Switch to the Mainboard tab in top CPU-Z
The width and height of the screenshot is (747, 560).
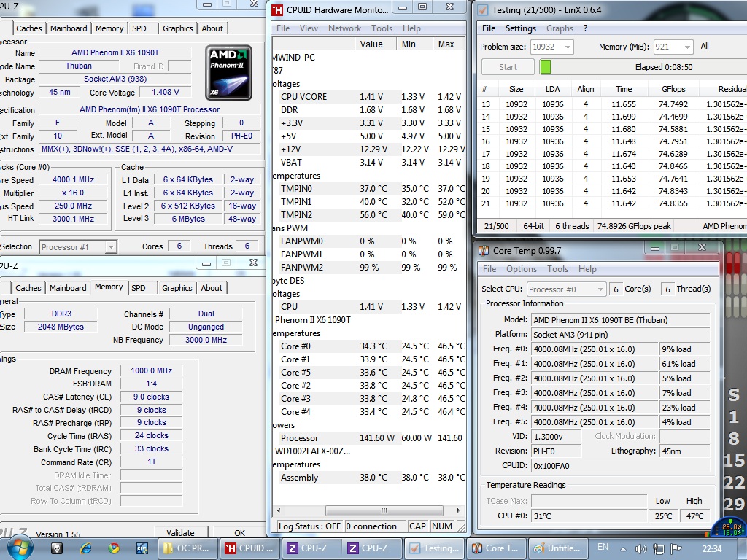point(69,28)
